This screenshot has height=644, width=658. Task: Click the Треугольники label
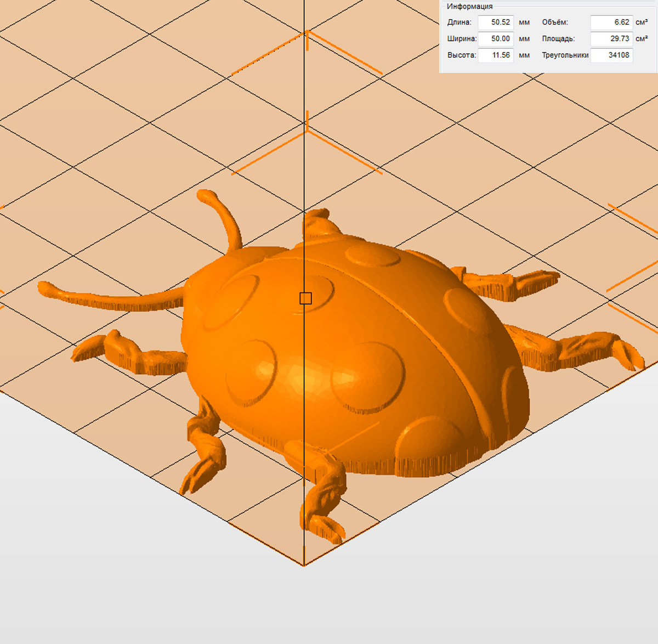pos(565,55)
